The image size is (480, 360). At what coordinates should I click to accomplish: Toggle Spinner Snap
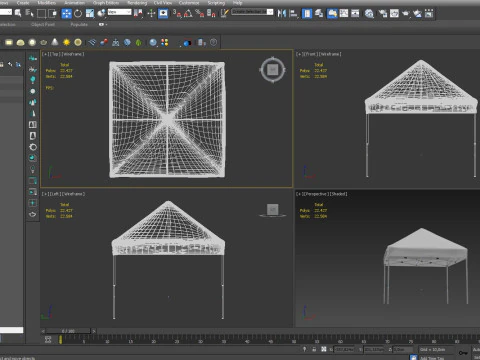[211, 13]
